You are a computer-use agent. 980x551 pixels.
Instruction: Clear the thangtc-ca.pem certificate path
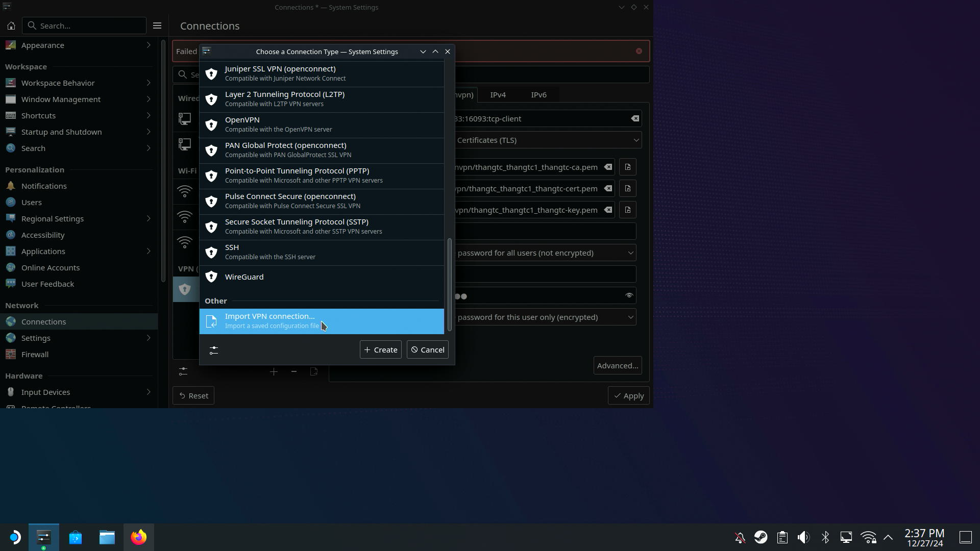tap(608, 167)
